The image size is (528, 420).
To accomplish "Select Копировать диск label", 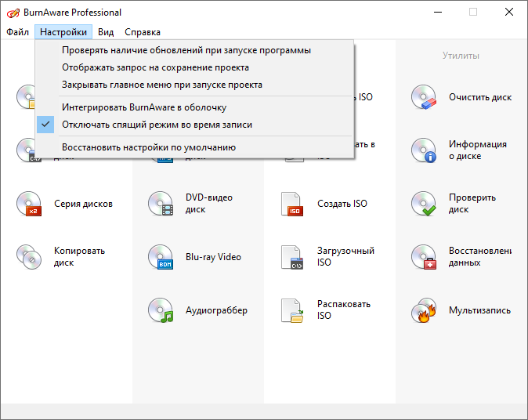I will (79, 257).
